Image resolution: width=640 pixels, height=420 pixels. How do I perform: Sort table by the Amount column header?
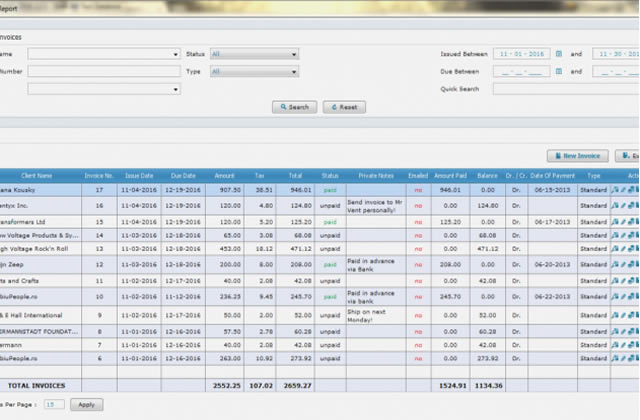point(224,175)
